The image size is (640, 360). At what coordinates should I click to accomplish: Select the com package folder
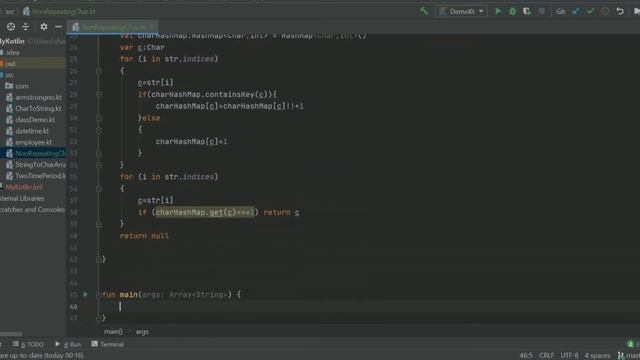pos(22,86)
